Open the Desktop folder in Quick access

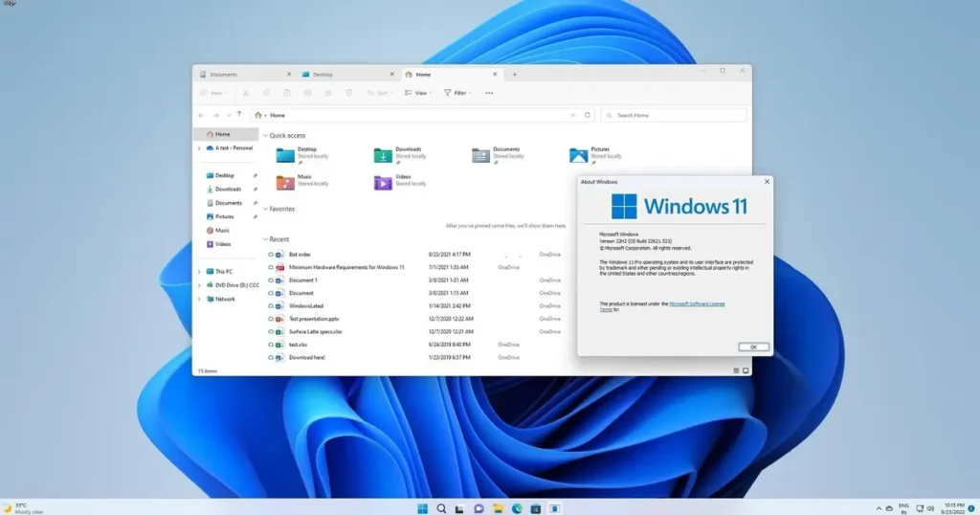[x=303, y=154]
